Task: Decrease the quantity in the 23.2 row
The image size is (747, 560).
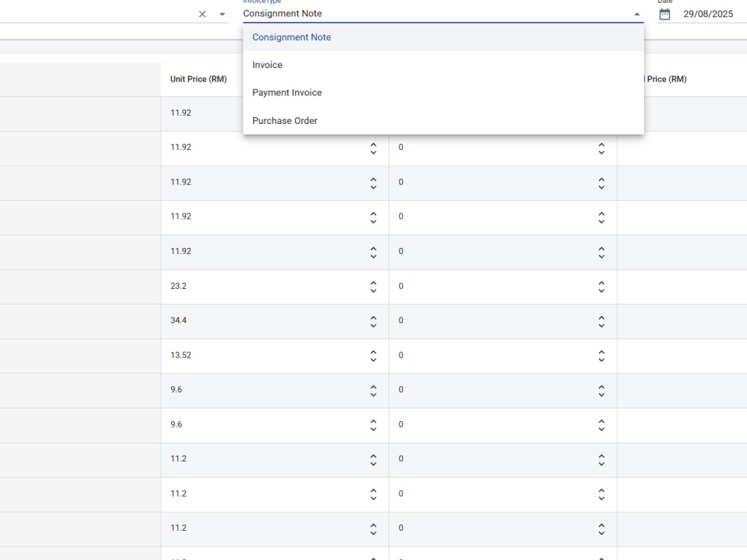Action: click(601, 290)
